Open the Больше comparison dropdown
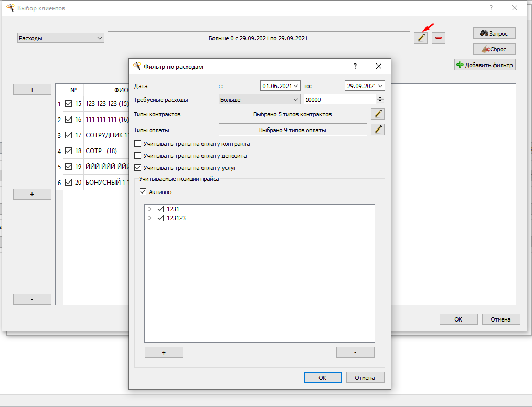532x407 pixels. [259, 99]
